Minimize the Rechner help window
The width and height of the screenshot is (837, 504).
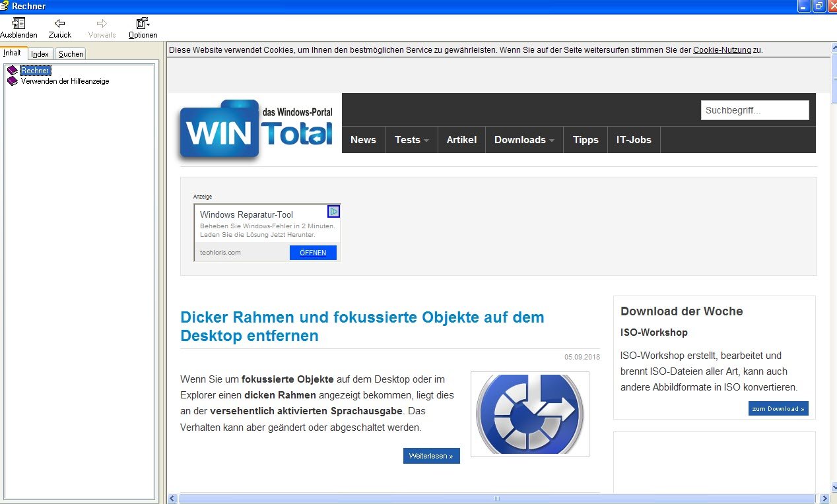coord(804,6)
